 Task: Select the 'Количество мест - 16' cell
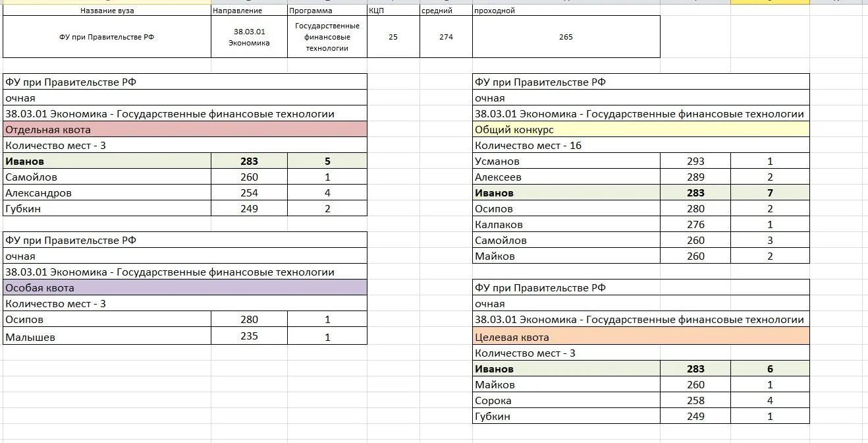pyautogui.click(x=641, y=146)
